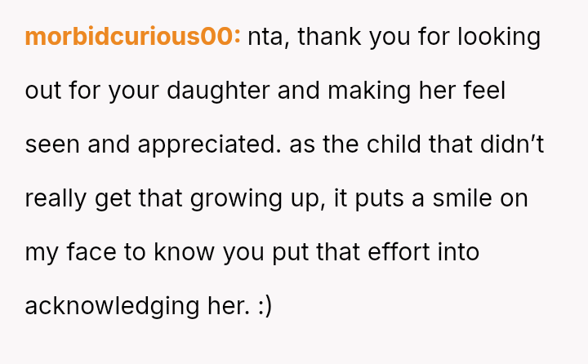Click the word "really" starting line four
Viewport: 588px width, 364px height.
(x=55, y=198)
